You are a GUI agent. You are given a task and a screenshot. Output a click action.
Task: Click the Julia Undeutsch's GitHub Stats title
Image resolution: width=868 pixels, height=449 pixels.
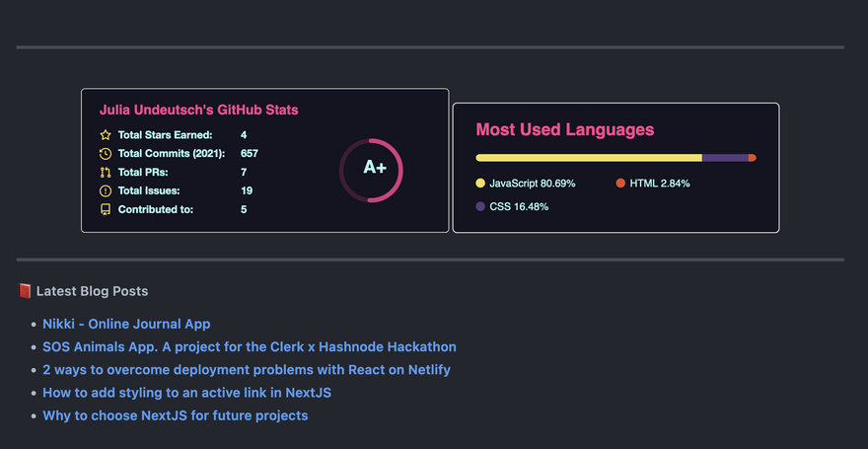pyautogui.click(x=198, y=111)
